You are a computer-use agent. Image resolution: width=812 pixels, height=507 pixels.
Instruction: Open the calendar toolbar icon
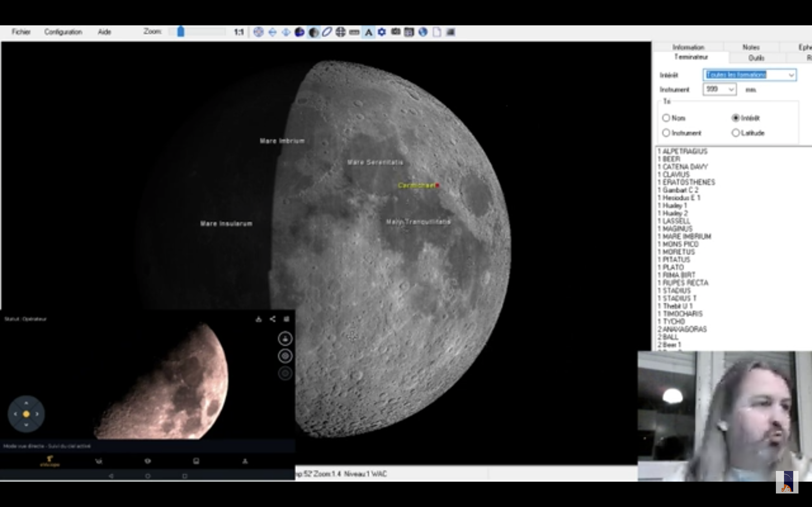409,32
